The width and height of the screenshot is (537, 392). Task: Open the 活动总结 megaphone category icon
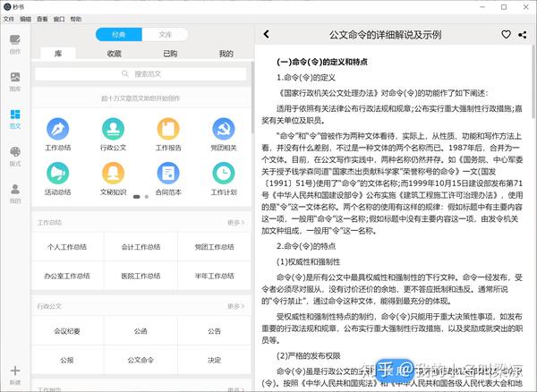point(57,174)
